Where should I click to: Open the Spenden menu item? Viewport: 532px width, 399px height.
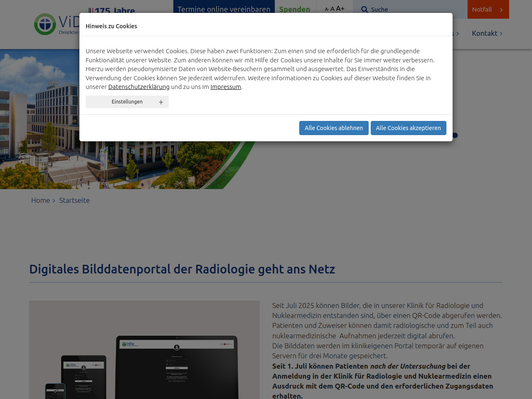[295, 9]
